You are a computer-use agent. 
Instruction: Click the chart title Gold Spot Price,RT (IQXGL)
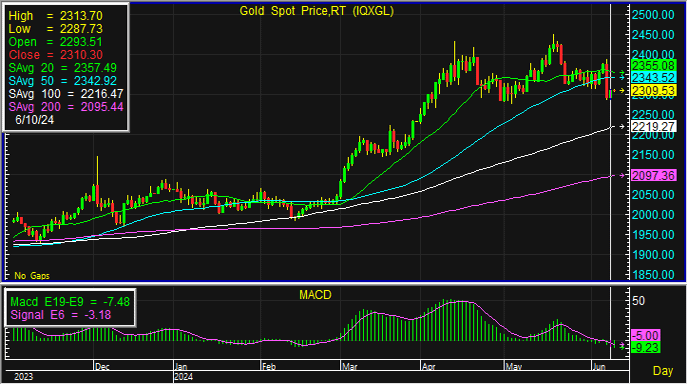click(316, 11)
